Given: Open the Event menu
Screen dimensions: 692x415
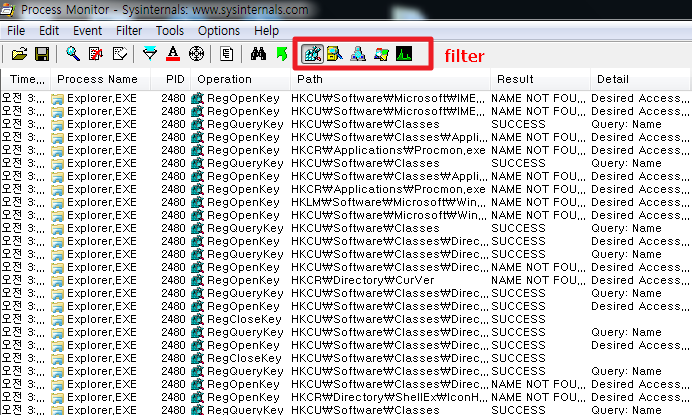Looking at the screenshot, I should [87, 31].
